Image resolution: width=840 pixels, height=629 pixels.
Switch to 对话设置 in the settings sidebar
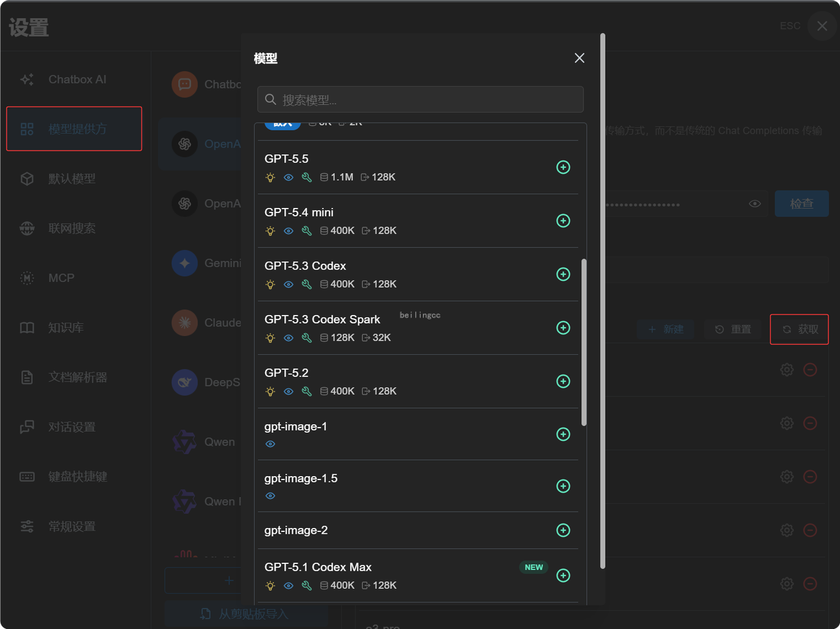74,427
